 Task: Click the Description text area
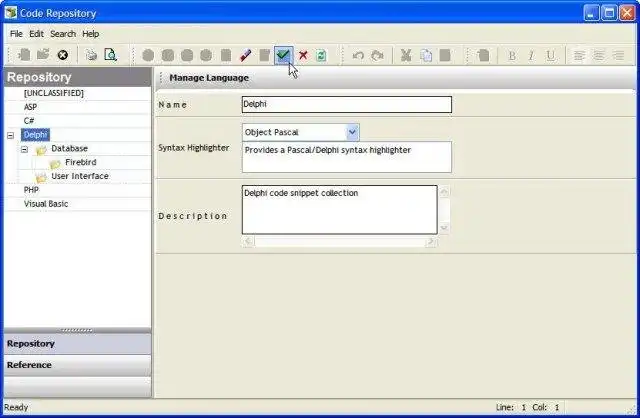(339, 210)
